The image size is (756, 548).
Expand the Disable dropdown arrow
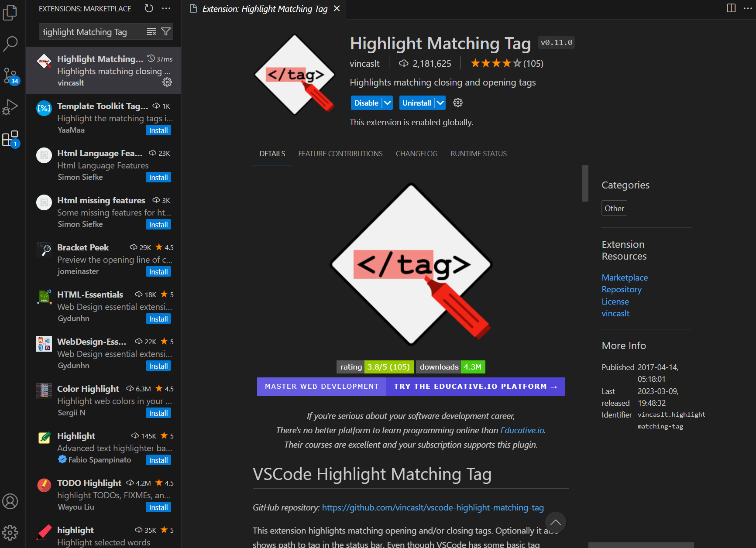point(387,103)
